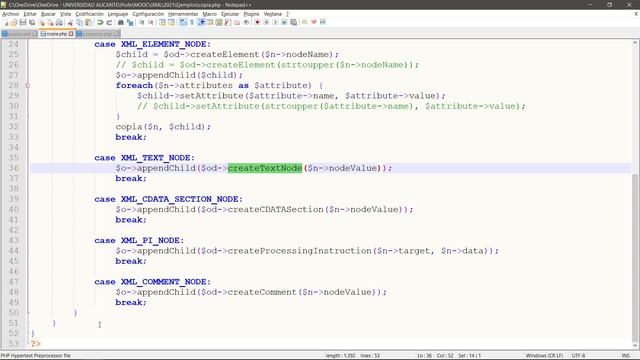The width and height of the screenshot is (640, 360).
Task: Open the Ejecutar menu
Action: (230, 14)
